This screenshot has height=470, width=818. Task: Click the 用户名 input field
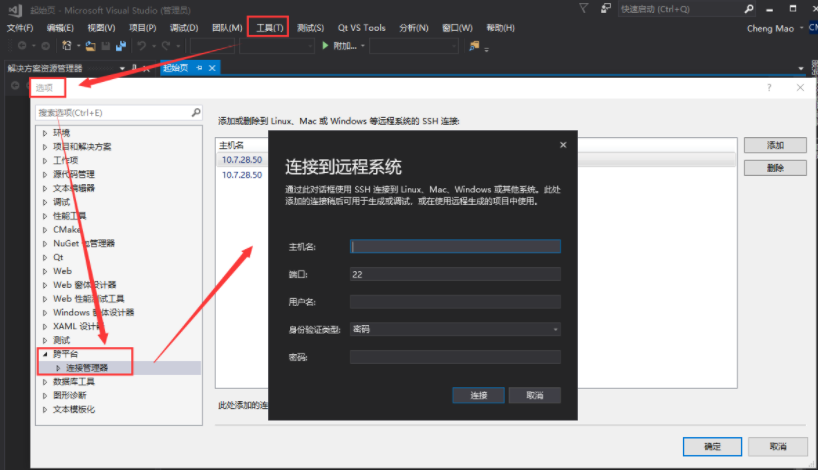[455, 302]
